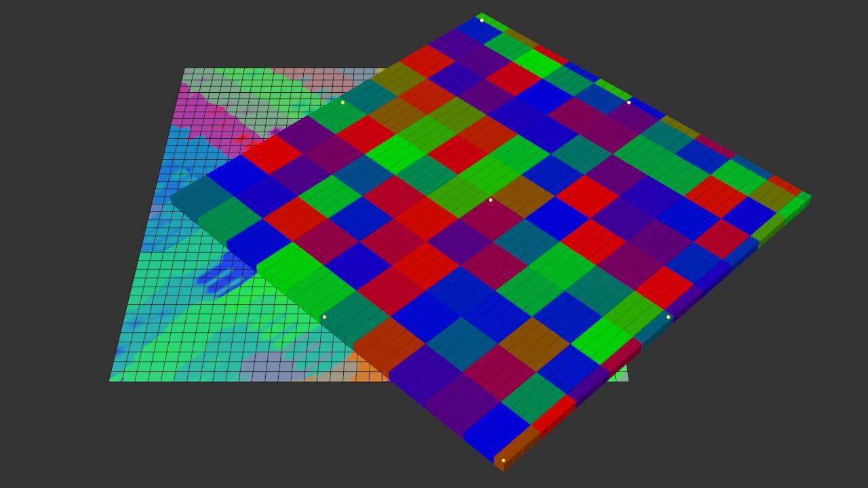The height and width of the screenshot is (488, 868).
Task: Select the yellow point at the checkerboard's bottom corner
Action: pos(503,460)
